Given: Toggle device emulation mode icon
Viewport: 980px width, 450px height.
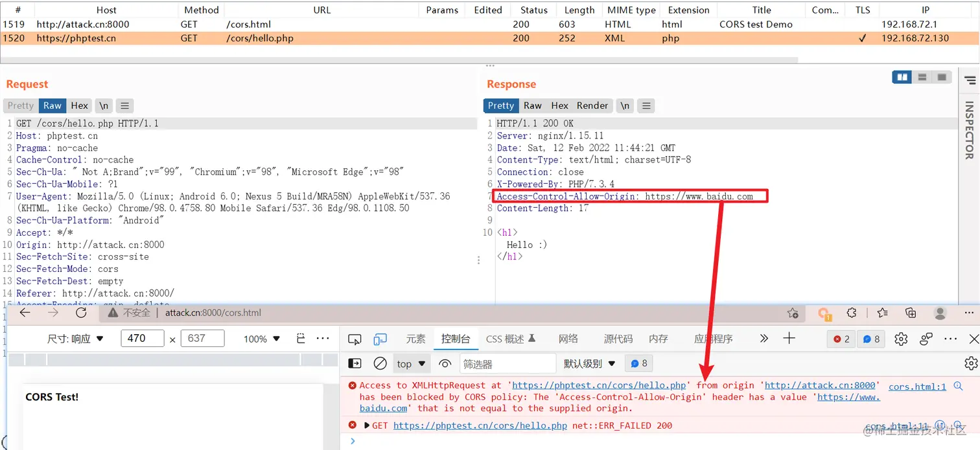Looking at the screenshot, I should [380, 339].
